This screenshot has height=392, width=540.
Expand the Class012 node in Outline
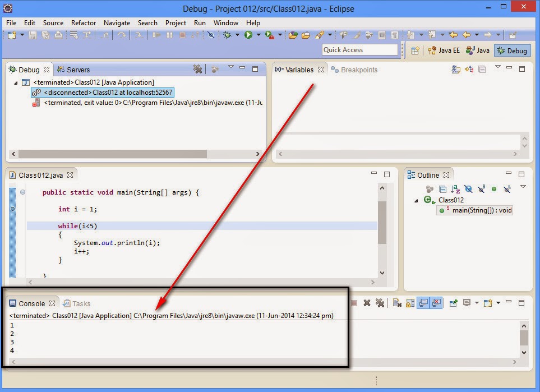coord(415,200)
